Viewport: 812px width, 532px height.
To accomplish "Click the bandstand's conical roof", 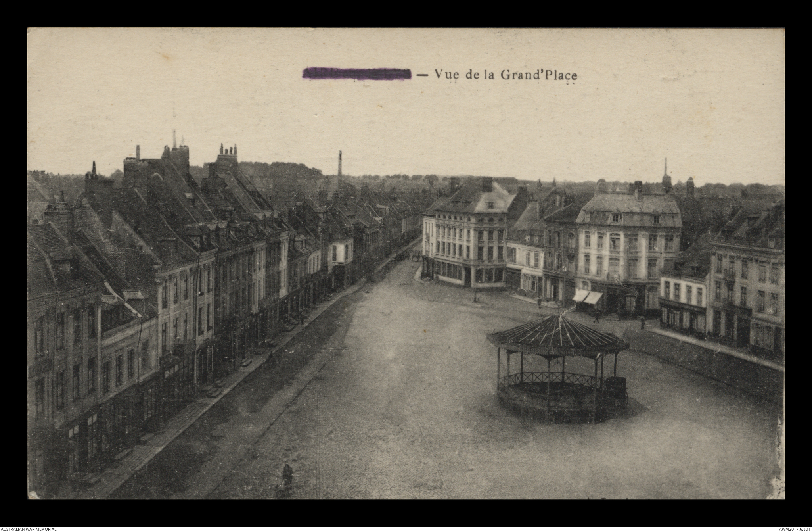I will tap(558, 333).
